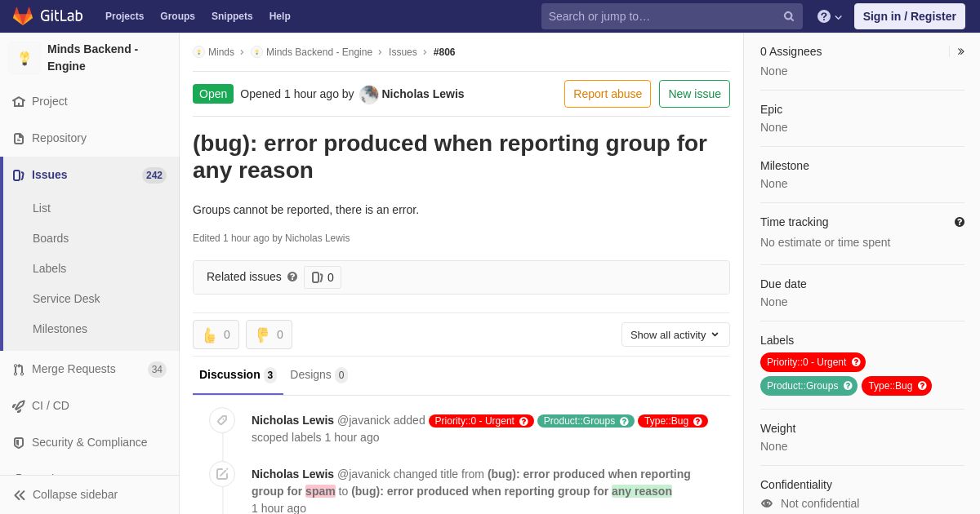Click the Collapse sidebar double-chevron icon
Screen dimensions: 980x514
click(x=20, y=495)
